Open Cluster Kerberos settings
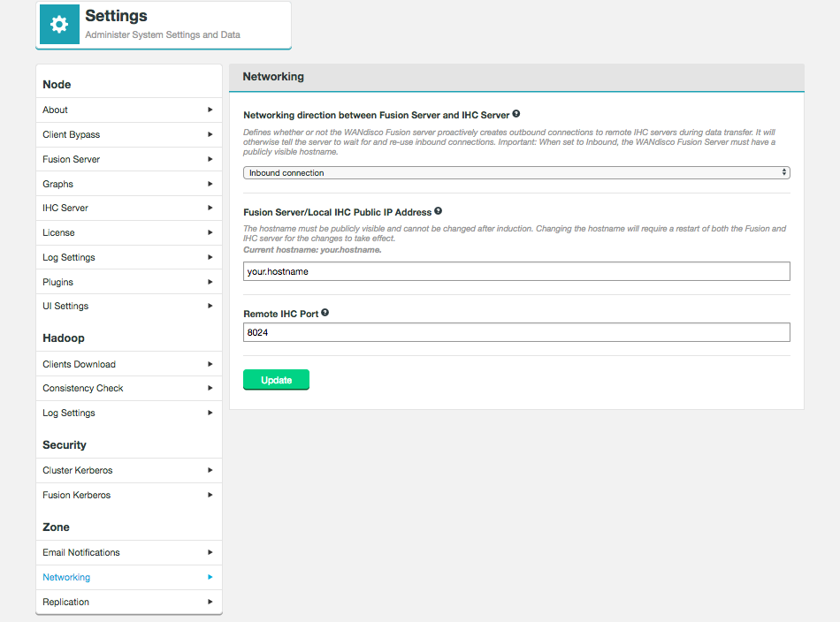 [128, 470]
